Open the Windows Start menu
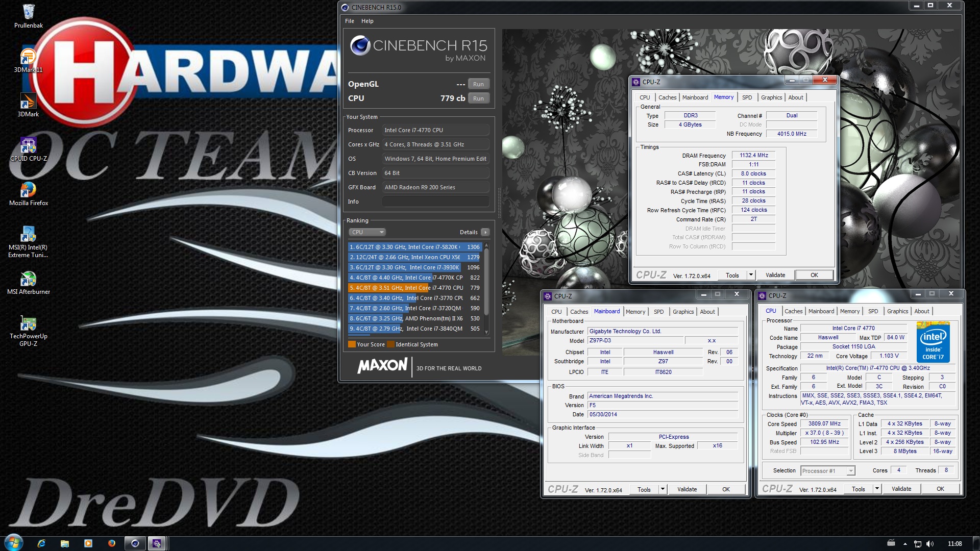 [14, 543]
